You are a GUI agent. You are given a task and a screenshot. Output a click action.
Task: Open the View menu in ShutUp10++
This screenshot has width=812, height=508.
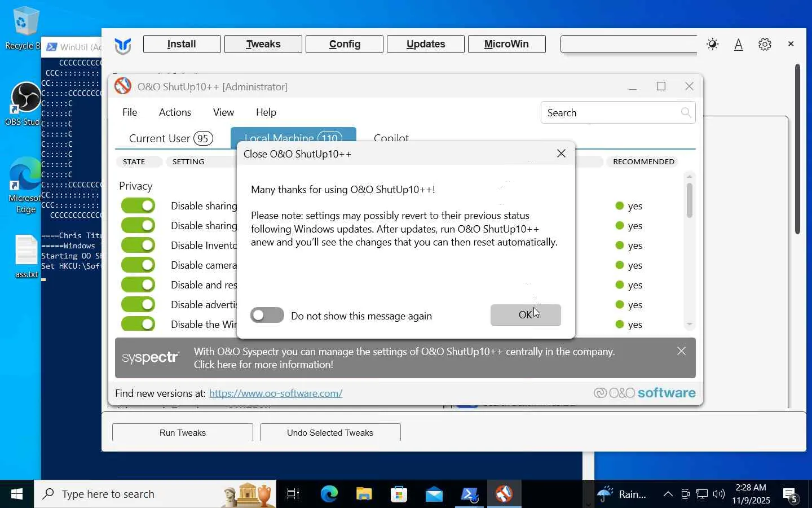223,112
